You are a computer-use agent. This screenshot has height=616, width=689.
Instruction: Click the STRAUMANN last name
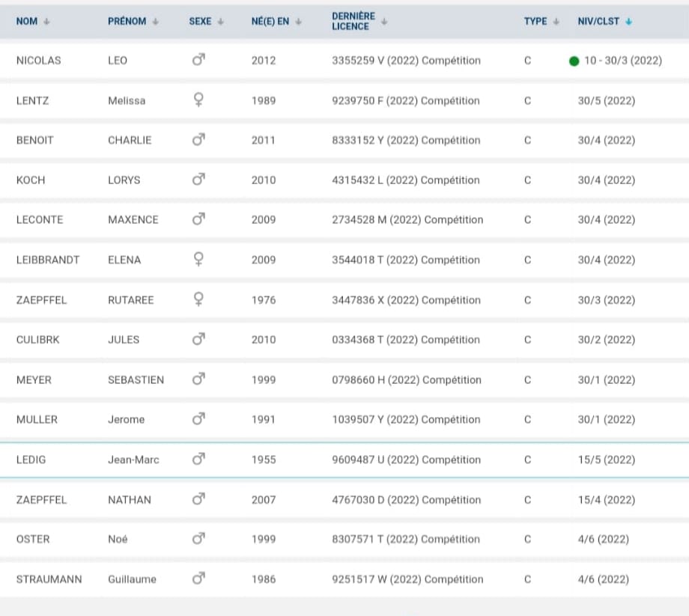click(x=49, y=579)
